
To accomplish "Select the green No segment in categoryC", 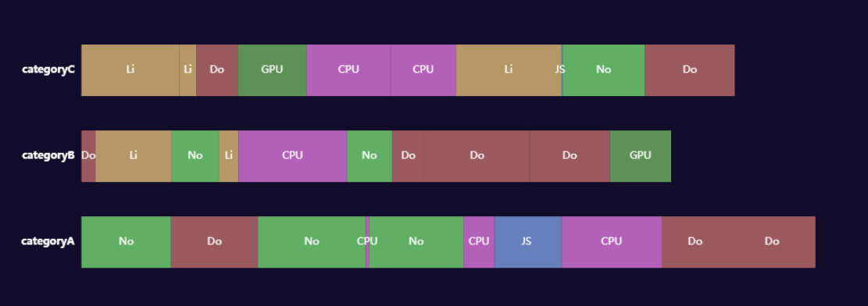I will 604,70.
